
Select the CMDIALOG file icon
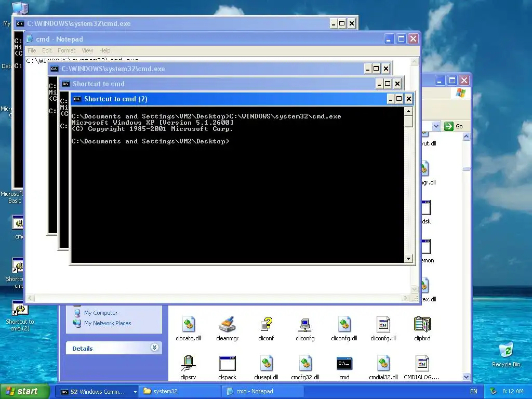(x=422, y=363)
